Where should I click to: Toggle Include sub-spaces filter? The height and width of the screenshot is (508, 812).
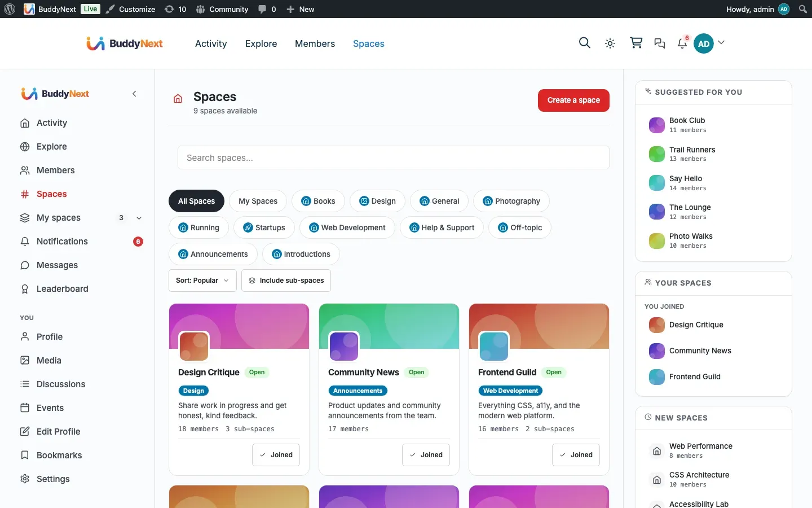click(x=286, y=281)
